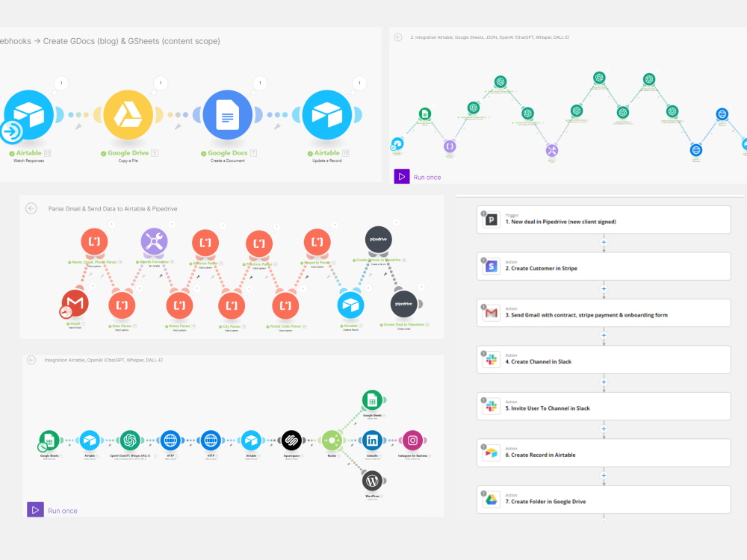The height and width of the screenshot is (560, 747).
Task: Open the City Parser module
Action: (x=232, y=305)
